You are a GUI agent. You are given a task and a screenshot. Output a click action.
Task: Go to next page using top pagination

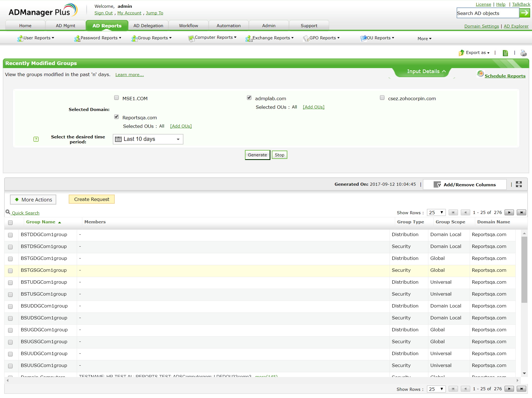pos(509,213)
